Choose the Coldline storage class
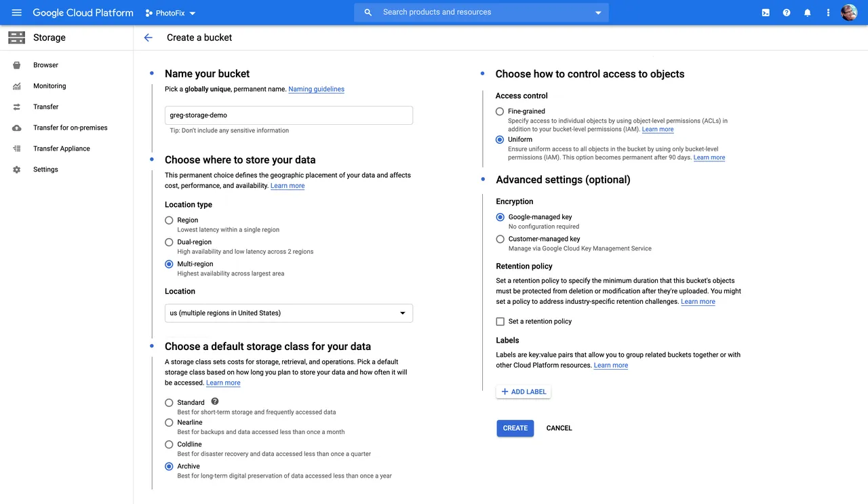This screenshot has width=868, height=504. [x=170, y=444]
